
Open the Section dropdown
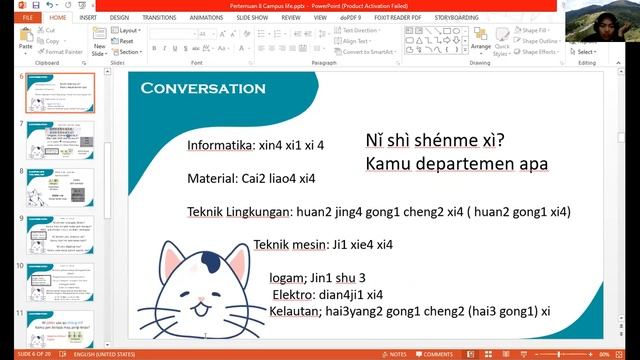click(127, 52)
